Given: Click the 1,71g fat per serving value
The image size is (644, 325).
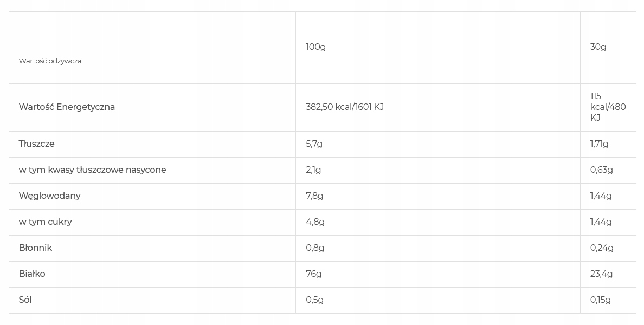Looking at the screenshot, I should pos(599,144).
